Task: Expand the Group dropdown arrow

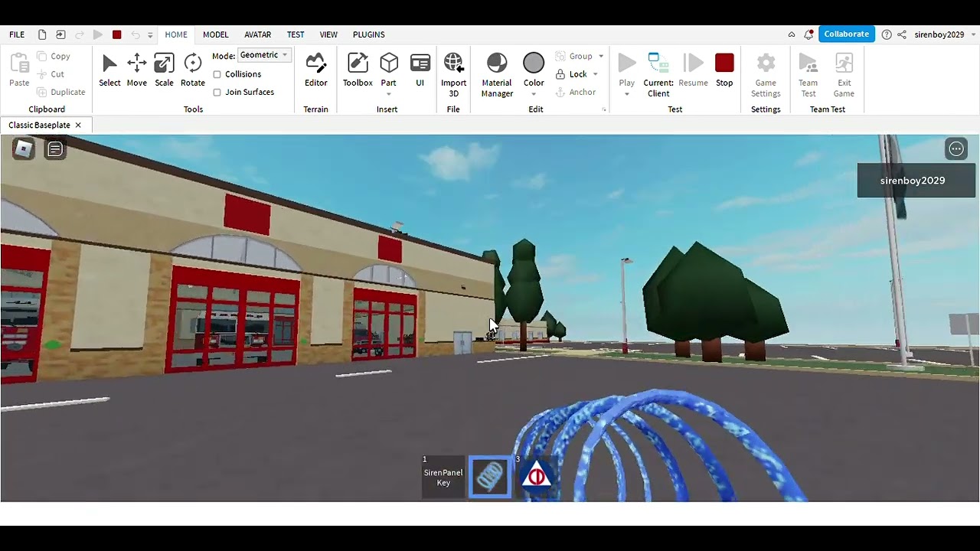Action: (x=601, y=57)
